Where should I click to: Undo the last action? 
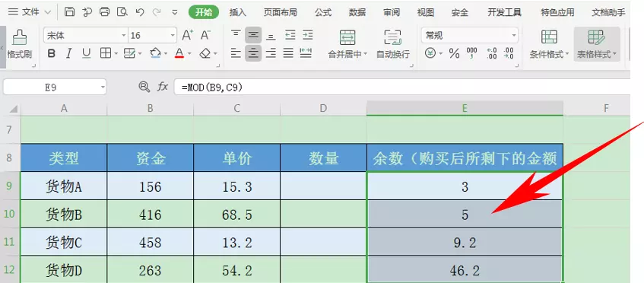pyautogui.click(x=140, y=12)
